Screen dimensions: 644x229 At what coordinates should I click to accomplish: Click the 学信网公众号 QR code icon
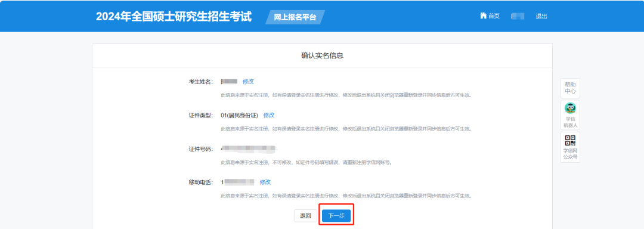click(570, 140)
